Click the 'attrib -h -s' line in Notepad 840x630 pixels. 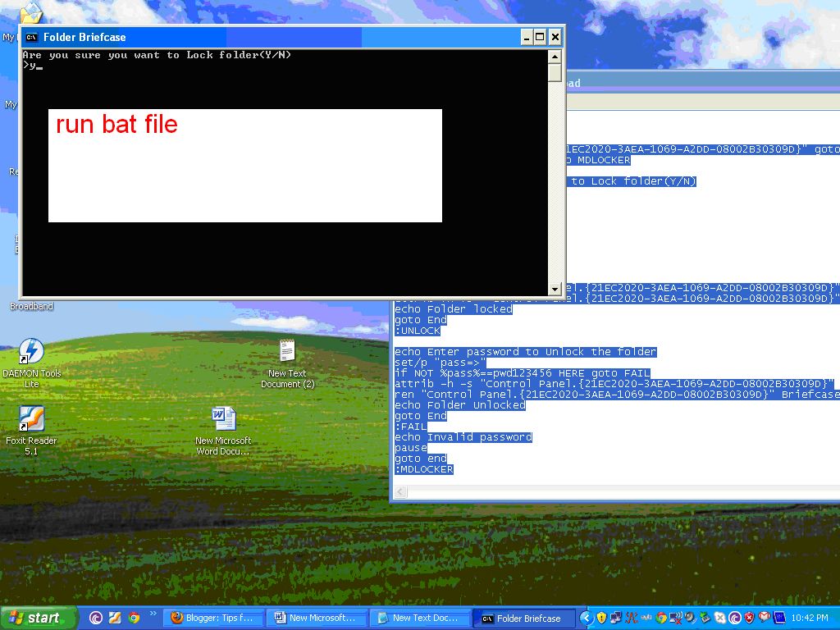tap(614, 384)
